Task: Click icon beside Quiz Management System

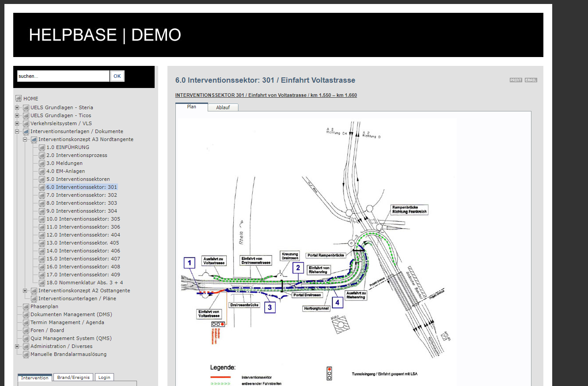Action: 26,338
